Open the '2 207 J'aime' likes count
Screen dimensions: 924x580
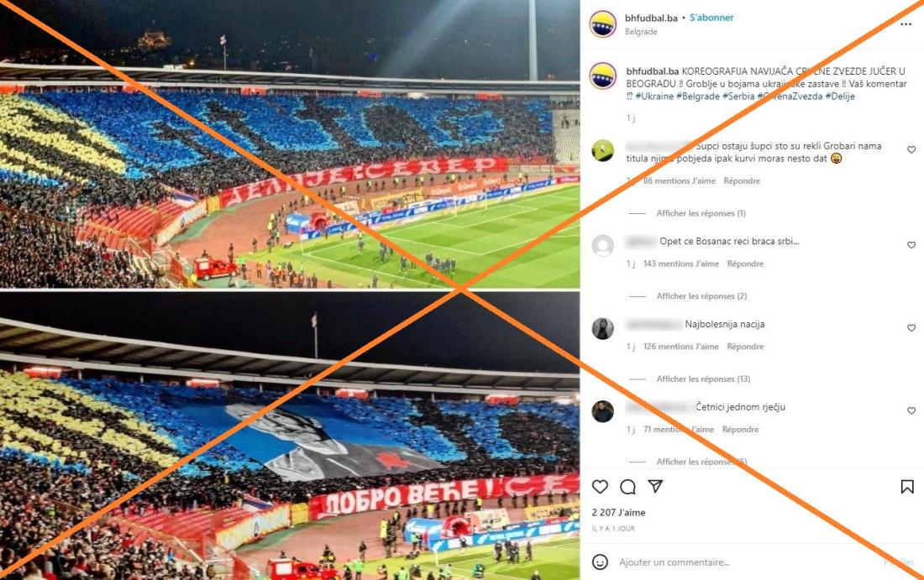click(618, 512)
